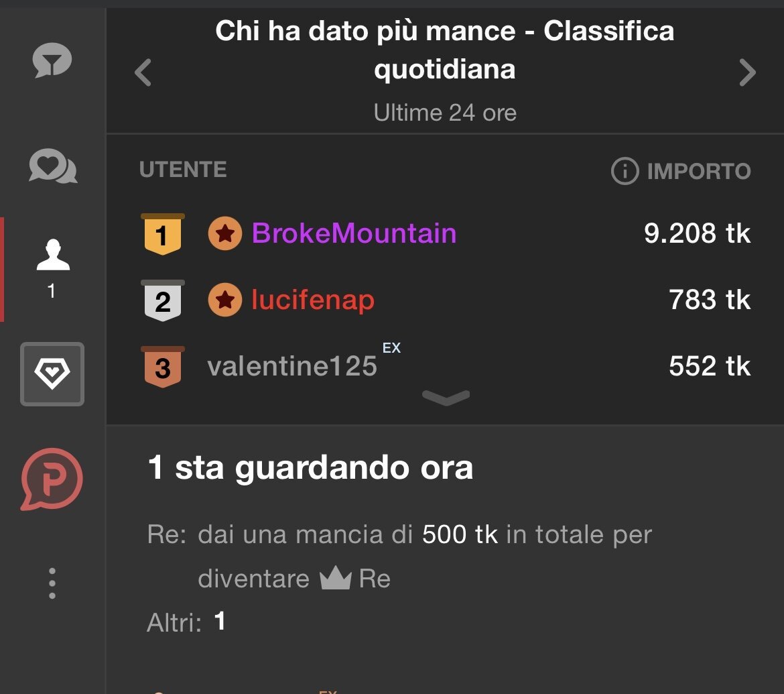Viewport: 784px width, 694px height.
Task: Go to the next leaderboard with right arrow
Action: [x=747, y=72]
